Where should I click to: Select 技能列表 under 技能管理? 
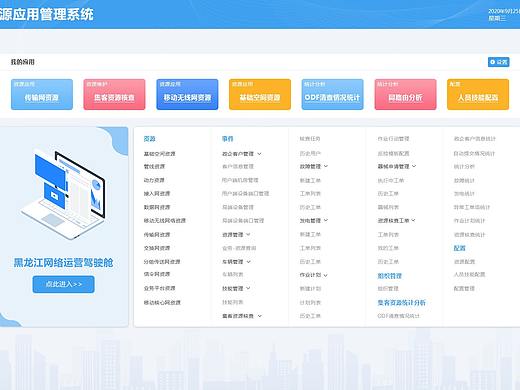pos(232,302)
